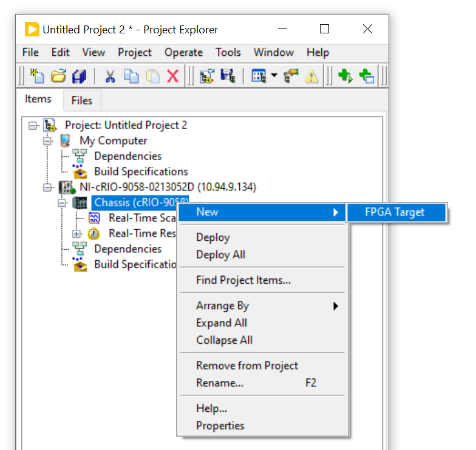
Task: Collapse the Project: Untitled Project 2 node
Action: pos(33,126)
